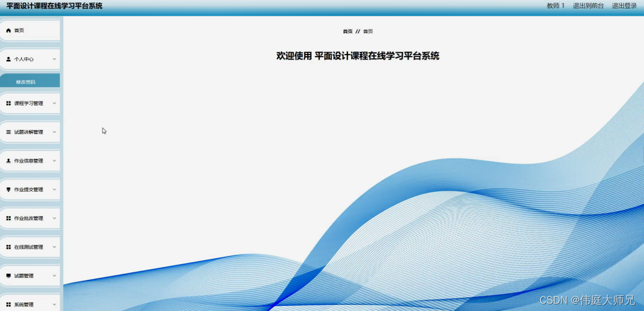Expand the 系统管理 chevron

54,305
